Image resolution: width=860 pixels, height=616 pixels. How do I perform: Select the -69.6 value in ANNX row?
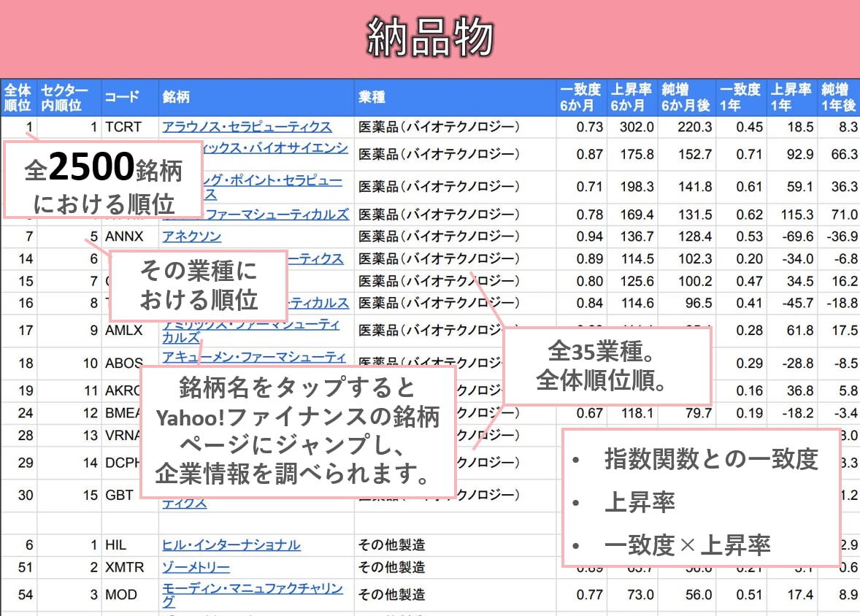click(791, 236)
